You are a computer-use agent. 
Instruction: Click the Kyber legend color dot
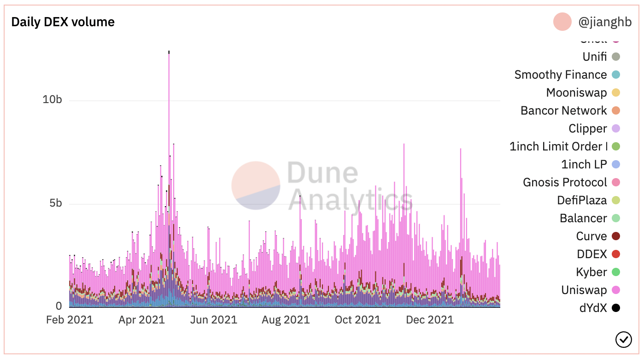[616, 272]
